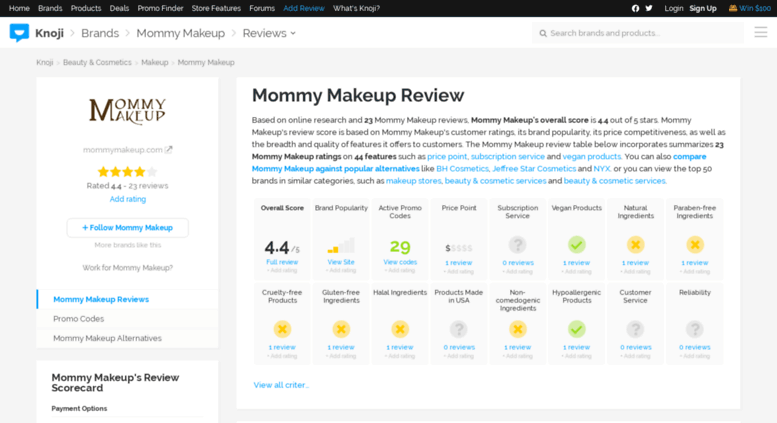
Task: Select the Mommy Makeup Alternatives sidebar tab
Action: pos(107,338)
